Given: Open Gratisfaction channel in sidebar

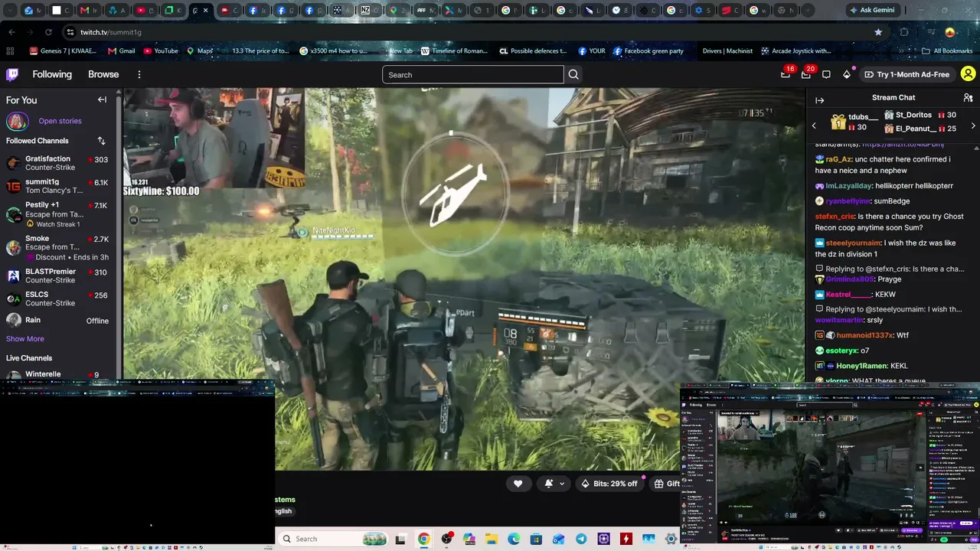Looking at the screenshot, I should tap(57, 164).
